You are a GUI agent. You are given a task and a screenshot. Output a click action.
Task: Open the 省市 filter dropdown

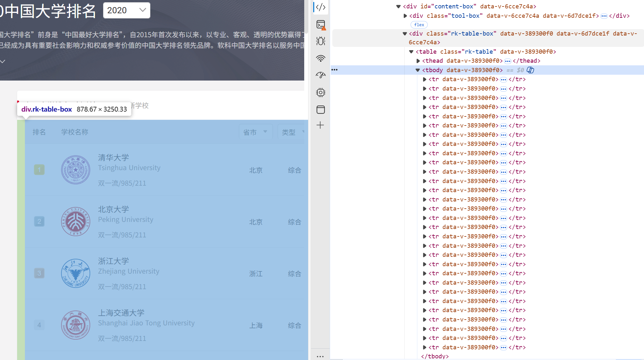click(x=255, y=132)
